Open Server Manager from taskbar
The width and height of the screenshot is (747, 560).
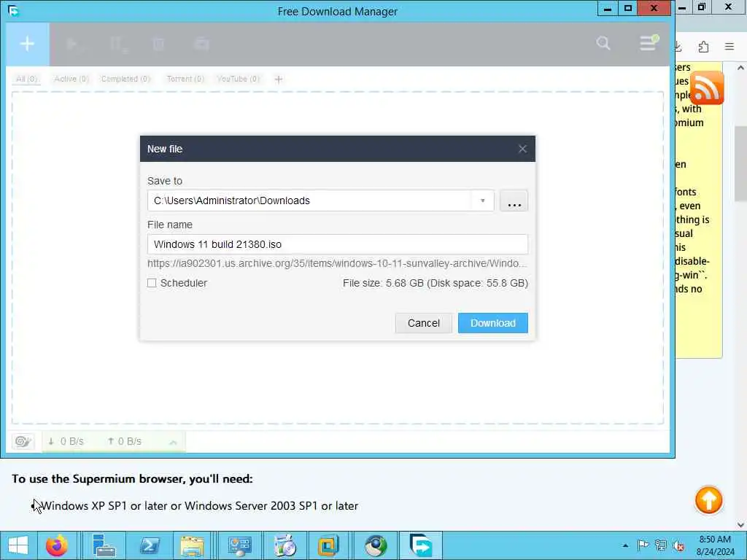coord(104,545)
